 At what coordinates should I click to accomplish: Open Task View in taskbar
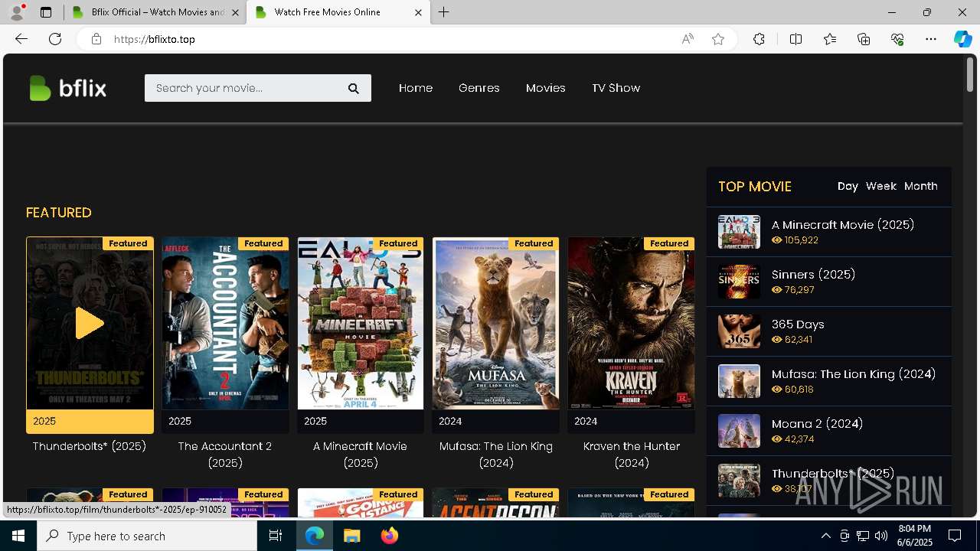(x=276, y=536)
